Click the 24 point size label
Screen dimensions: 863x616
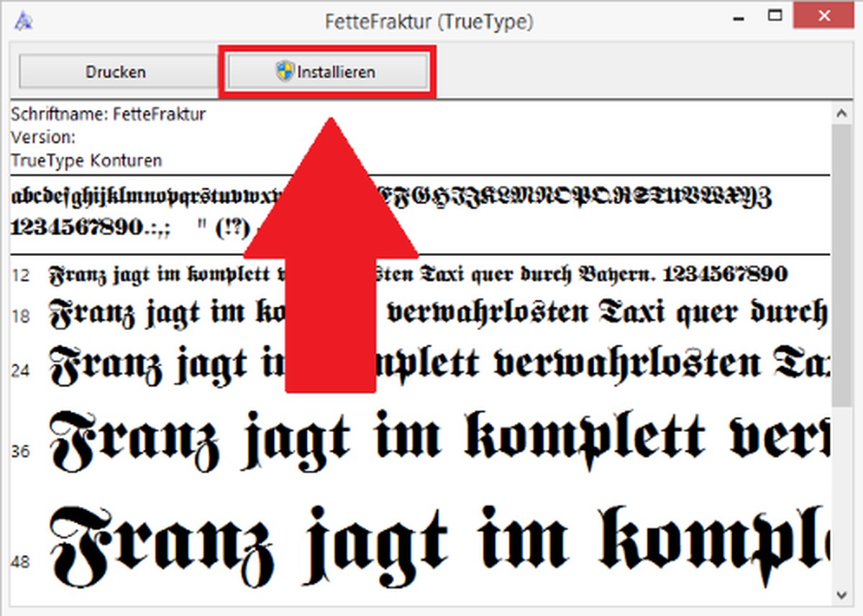point(22,370)
